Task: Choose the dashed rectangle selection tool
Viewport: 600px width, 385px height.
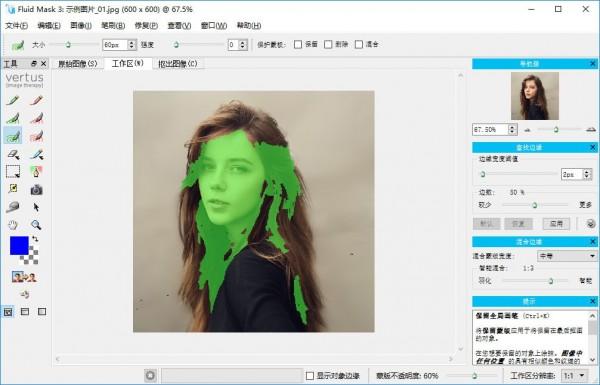Action: coord(13,171)
